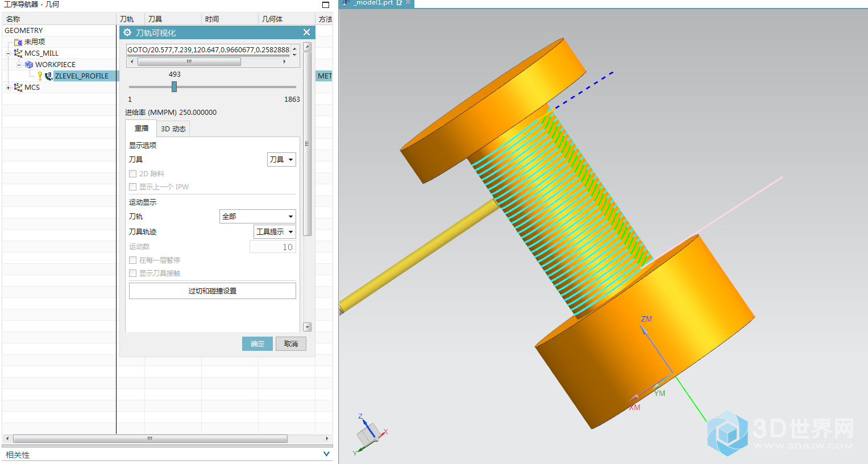Click the 刀轨 column header
The width and height of the screenshot is (868, 464).
130,19
